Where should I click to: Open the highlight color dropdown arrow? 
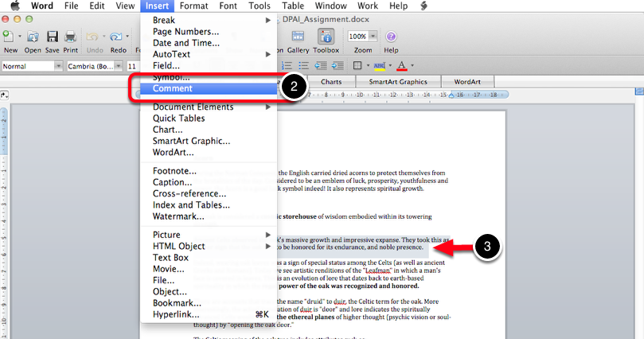tap(390, 66)
